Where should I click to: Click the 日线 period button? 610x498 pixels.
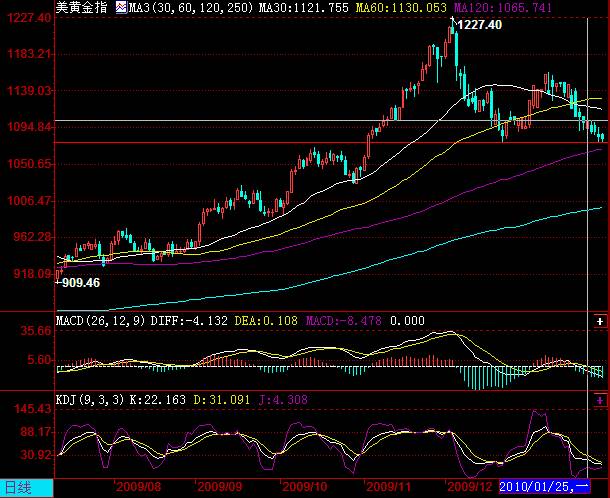click(26, 488)
